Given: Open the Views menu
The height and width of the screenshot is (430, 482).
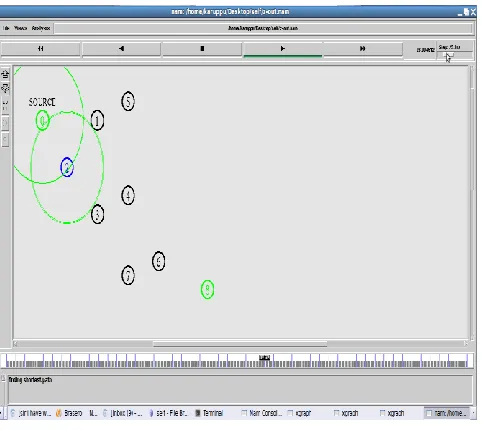Looking at the screenshot, I should (x=20, y=28).
